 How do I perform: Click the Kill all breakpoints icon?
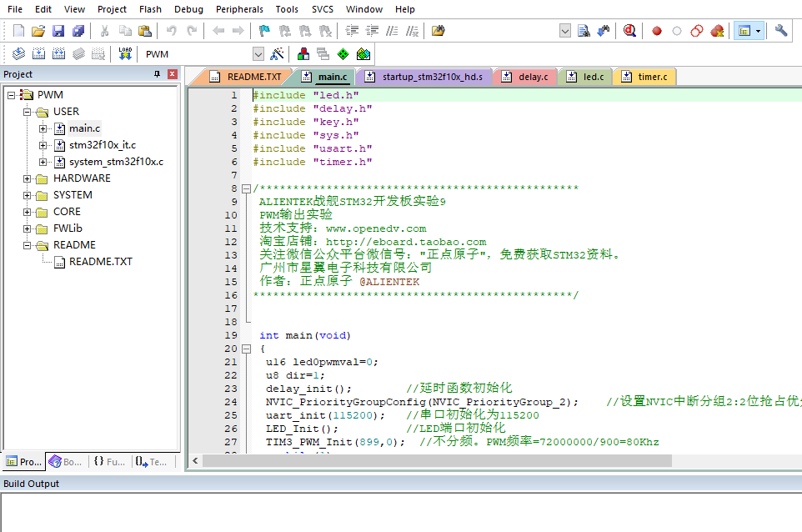coord(717,31)
